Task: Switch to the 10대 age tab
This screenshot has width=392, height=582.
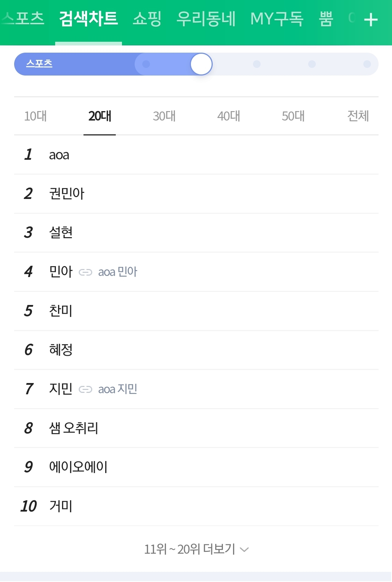Action: click(35, 116)
